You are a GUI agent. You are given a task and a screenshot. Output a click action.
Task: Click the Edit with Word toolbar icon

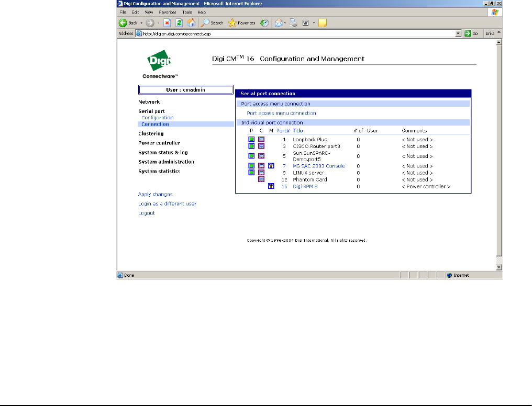click(x=305, y=23)
